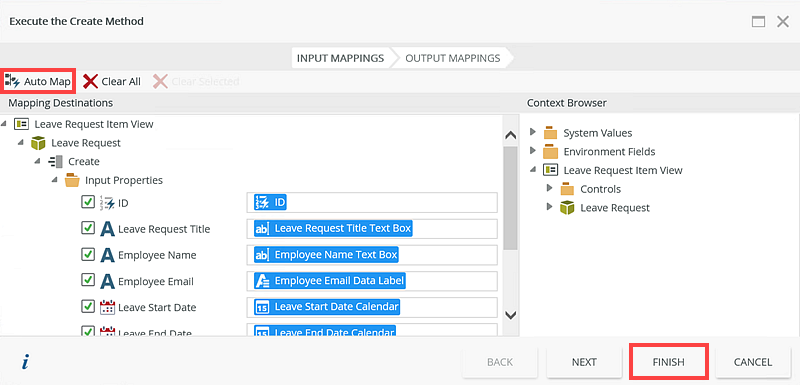Click the Next button
The image size is (800, 385).
click(584, 362)
